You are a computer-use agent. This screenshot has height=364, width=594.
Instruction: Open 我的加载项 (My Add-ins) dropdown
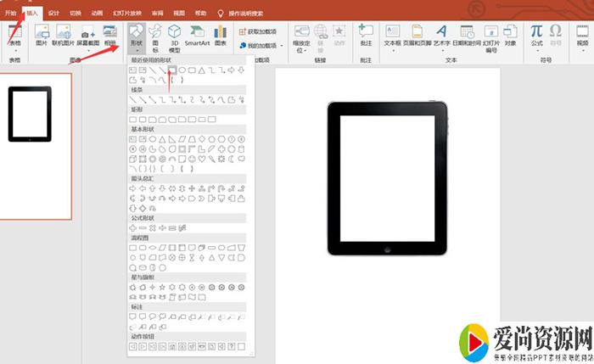pyautogui.click(x=263, y=45)
